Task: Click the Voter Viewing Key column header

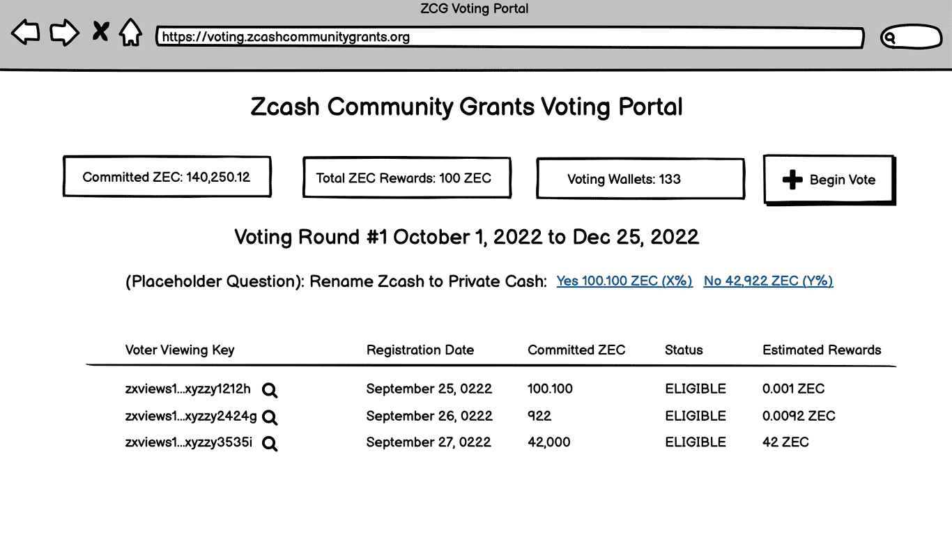Action: pos(180,350)
